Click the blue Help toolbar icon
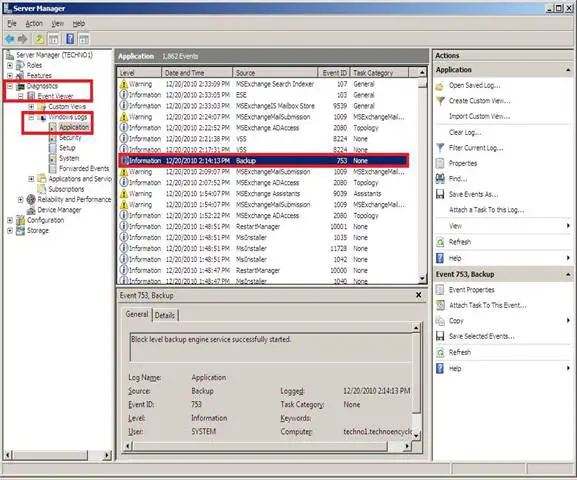 coord(70,39)
